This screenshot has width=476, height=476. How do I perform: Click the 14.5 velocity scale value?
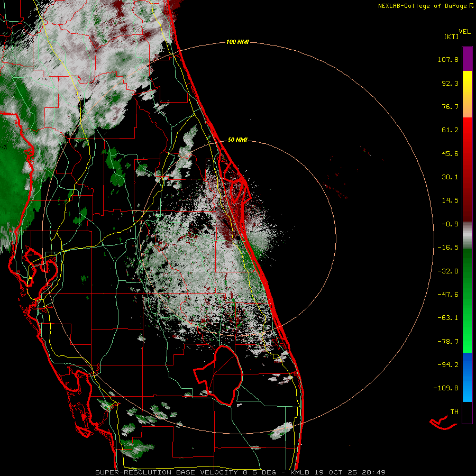pos(450,200)
